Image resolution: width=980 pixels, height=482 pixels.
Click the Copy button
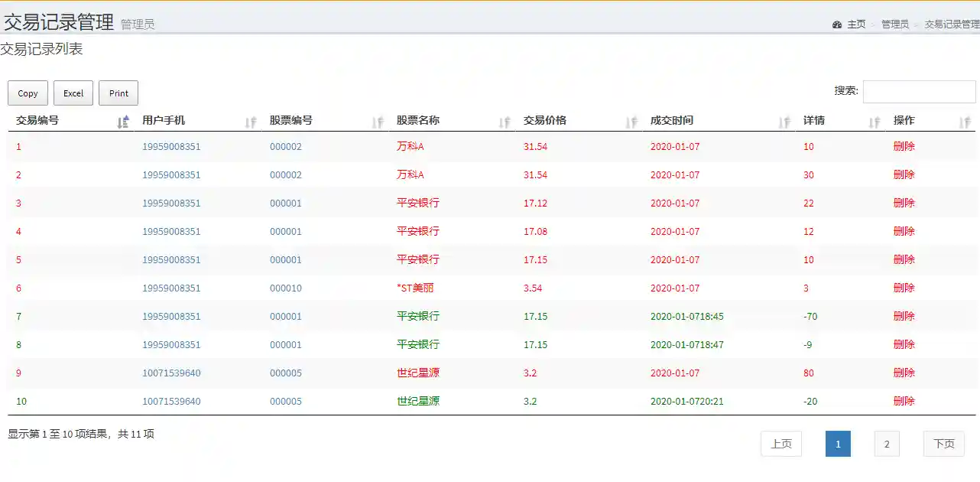tap(28, 93)
